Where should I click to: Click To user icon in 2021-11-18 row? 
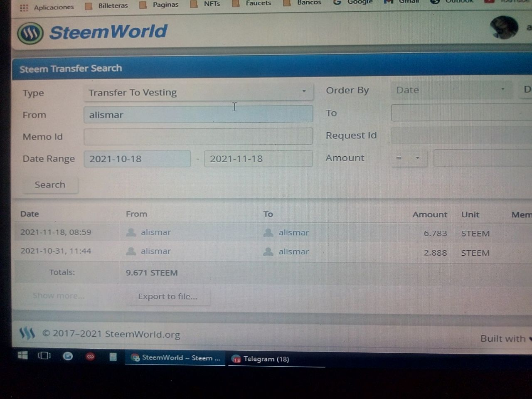coord(268,233)
